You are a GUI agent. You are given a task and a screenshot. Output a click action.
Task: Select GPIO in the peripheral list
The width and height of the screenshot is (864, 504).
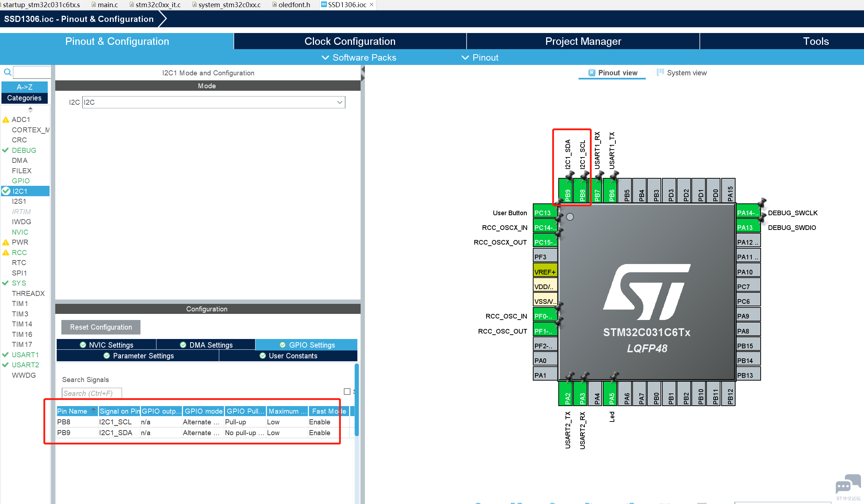click(21, 181)
